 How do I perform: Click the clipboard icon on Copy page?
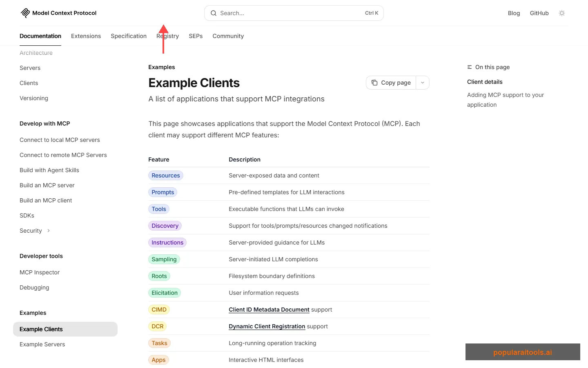pos(374,83)
